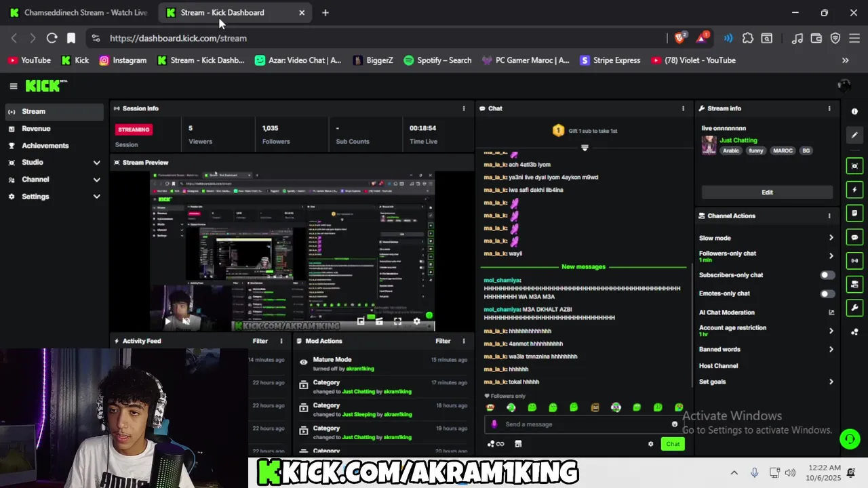
Task: Toggle Subscribers-only chat switch
Action: [x=827, y=275]
